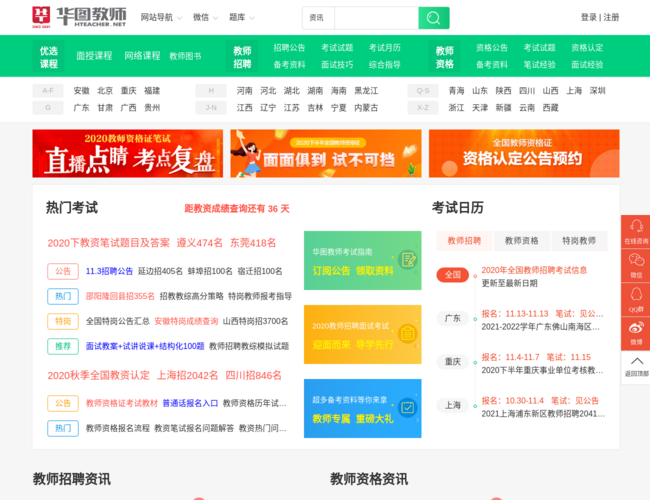Expand the 微信 dropdown in header
This screenshot has height=500, width=650.
tap(205, 17)
